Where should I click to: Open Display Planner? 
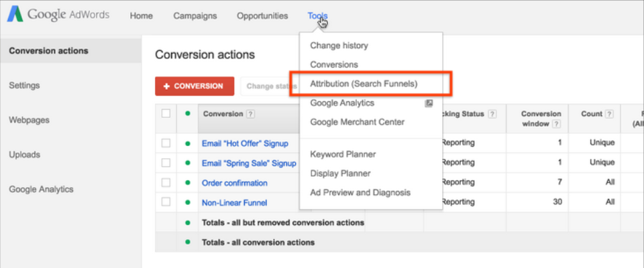[x=341, y=174]
